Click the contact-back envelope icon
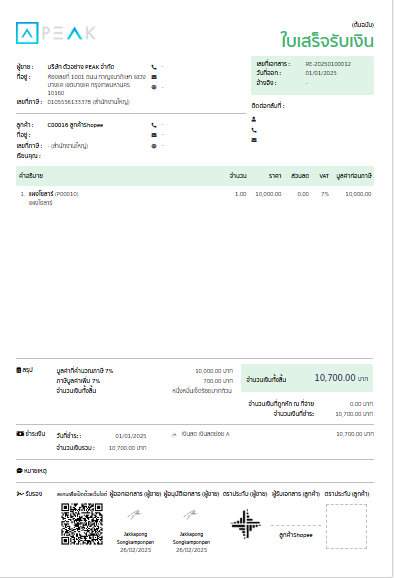This screenshot has height=578, width=394. pos(254,140)
